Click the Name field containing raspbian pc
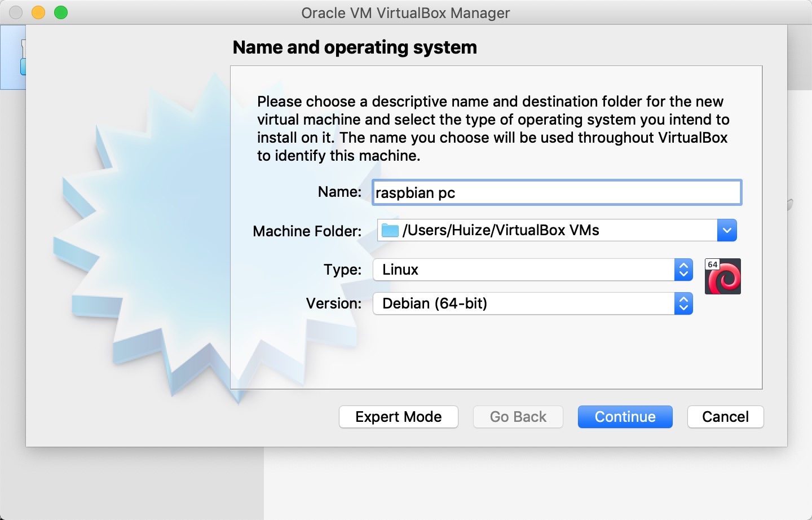 pyautogui.click(x=557, y=193)
